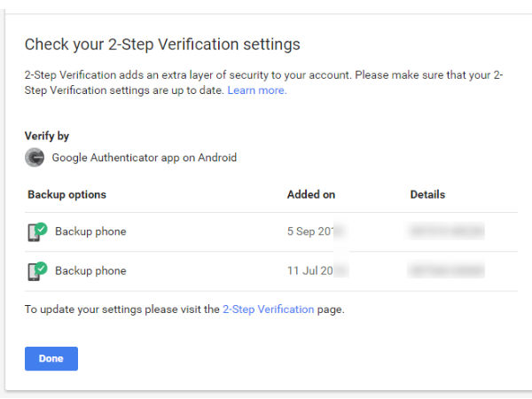The width and height of the screenshot is (532, 399).
Task: Click the phone icon for the 11 Jul backup
Action: click(x=35, y=271)
